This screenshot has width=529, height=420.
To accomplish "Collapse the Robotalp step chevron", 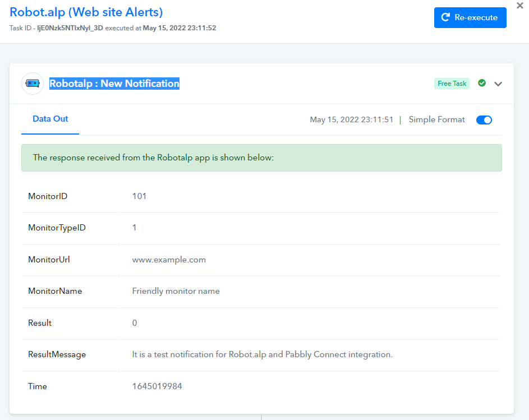I will (498, 84).
